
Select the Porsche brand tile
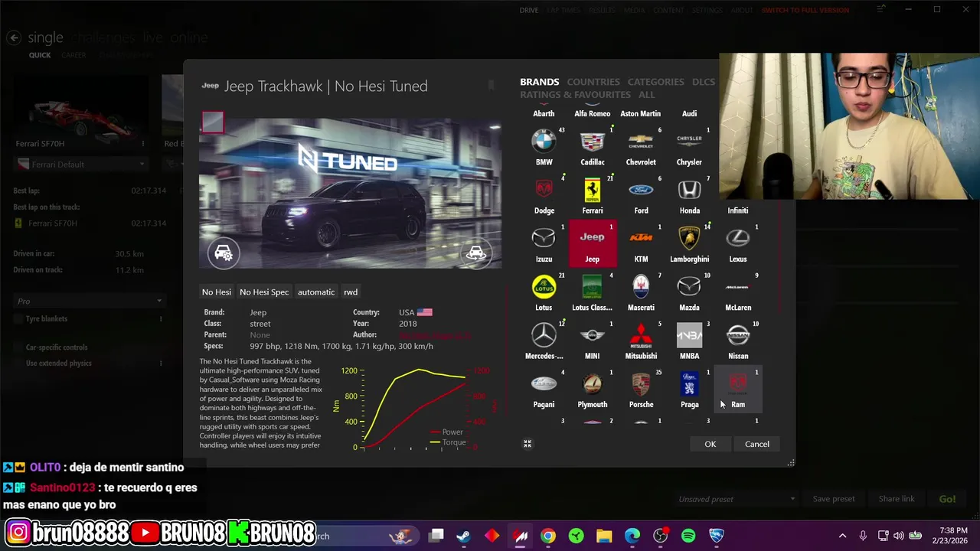click(x=641, y=389)
